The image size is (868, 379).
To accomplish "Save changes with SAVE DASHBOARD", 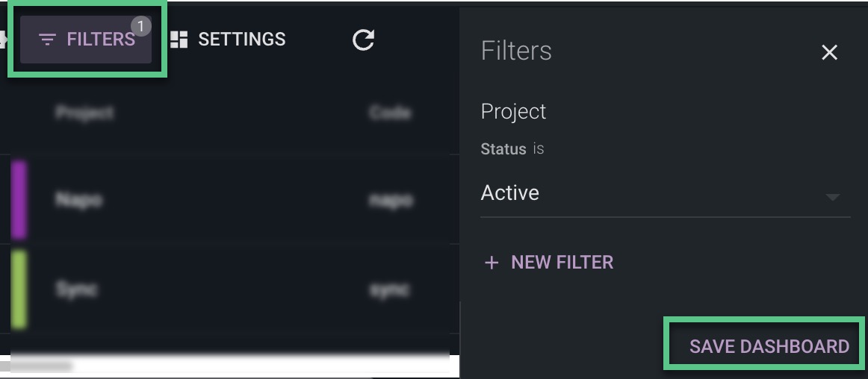I will (x=769, y=346).
